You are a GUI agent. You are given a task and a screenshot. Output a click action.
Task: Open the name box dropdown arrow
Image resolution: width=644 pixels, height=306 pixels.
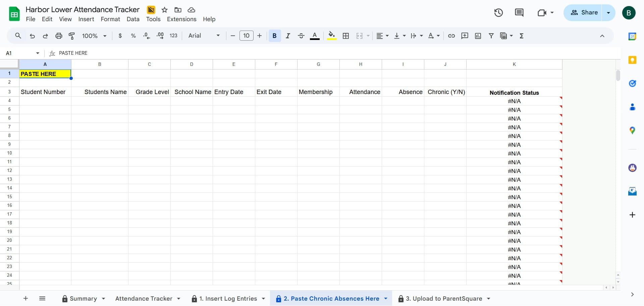[38, 53]
